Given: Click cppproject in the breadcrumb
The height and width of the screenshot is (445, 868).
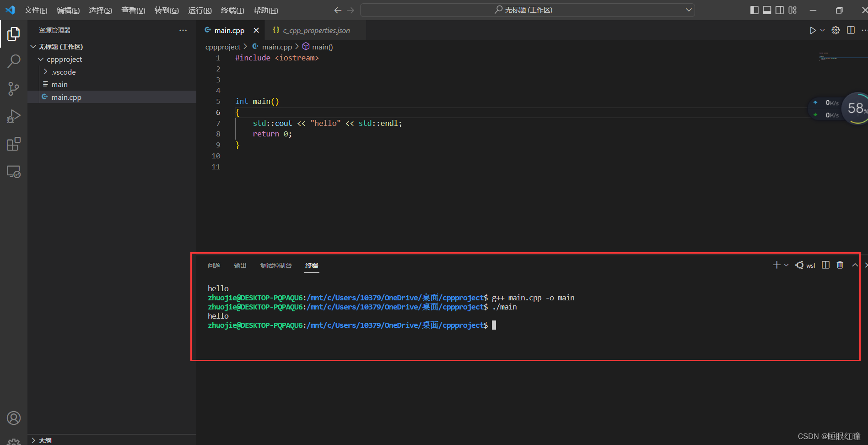Looking at the screenshot, I should tap(223, 47).
